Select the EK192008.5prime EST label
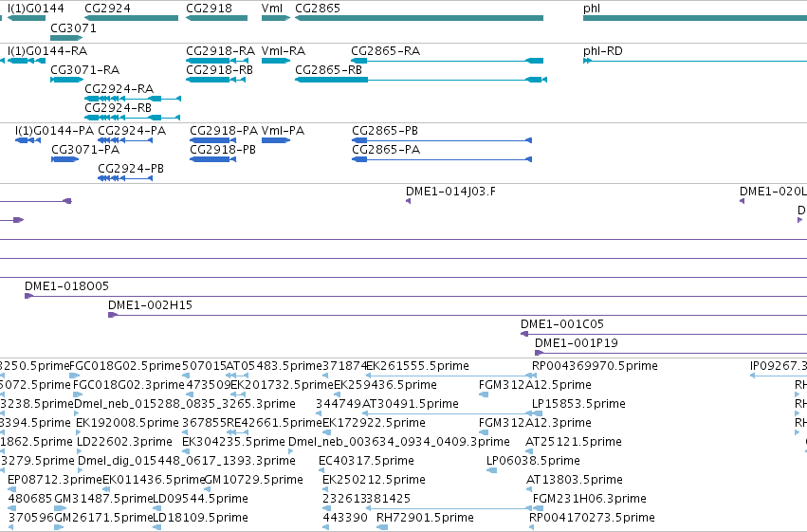 (128, 423)
